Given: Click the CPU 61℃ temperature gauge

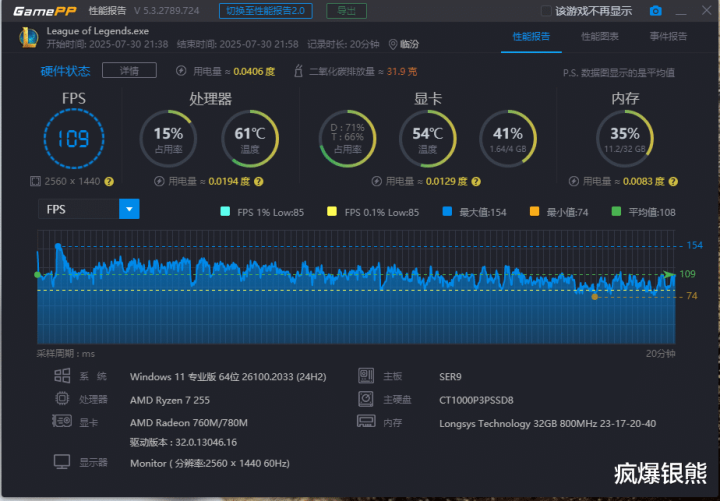Looking at the screenshot, I should [250, 138].
